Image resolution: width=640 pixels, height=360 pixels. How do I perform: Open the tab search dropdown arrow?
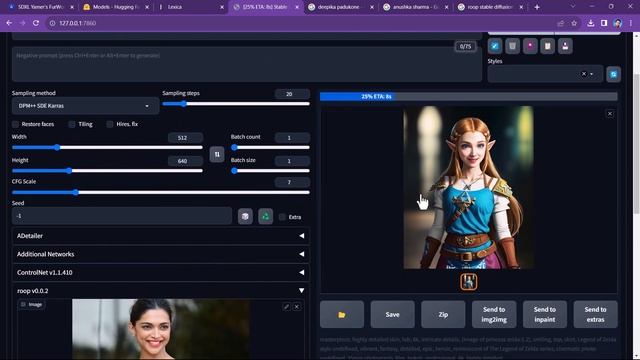click(573, 7)
